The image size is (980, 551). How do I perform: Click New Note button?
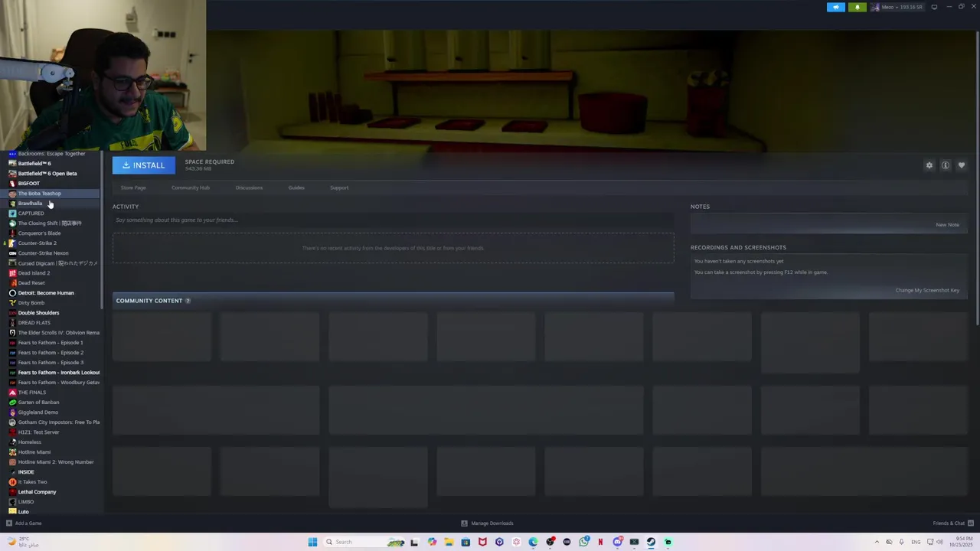point(947,225)
